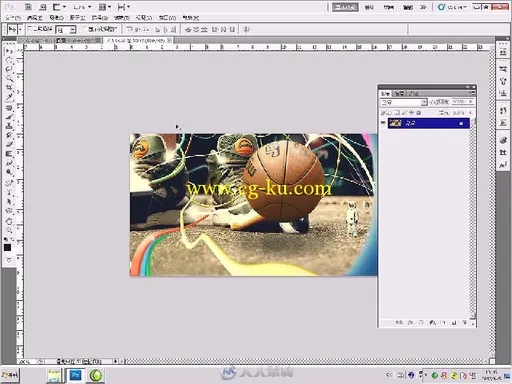
Task: Open the layer fill slider arrow
Action: point(471,113)
